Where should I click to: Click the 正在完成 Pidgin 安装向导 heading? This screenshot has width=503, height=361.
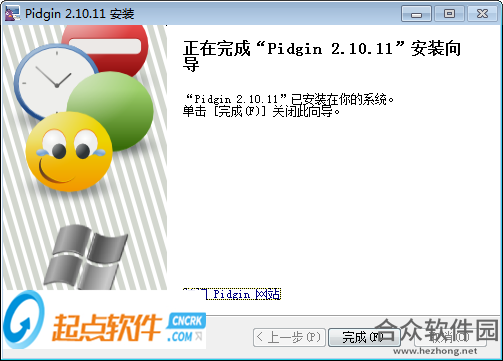pos(322,56)
